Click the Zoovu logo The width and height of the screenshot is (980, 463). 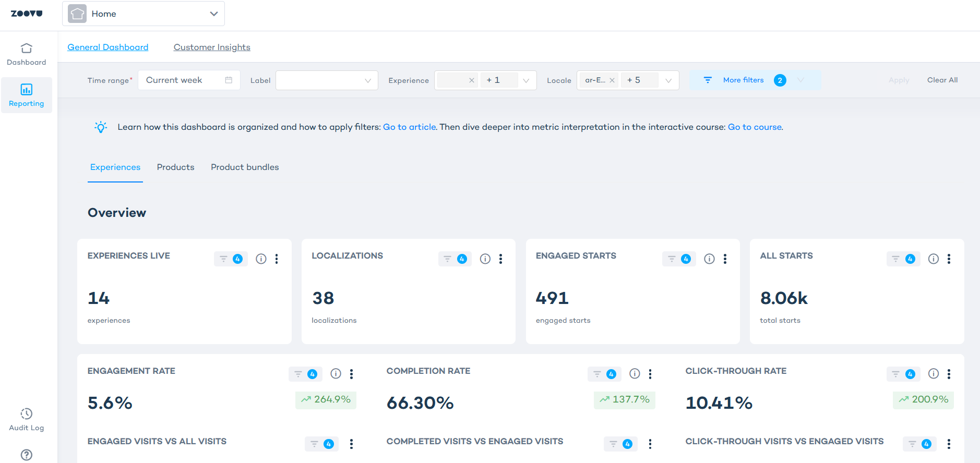27,14
